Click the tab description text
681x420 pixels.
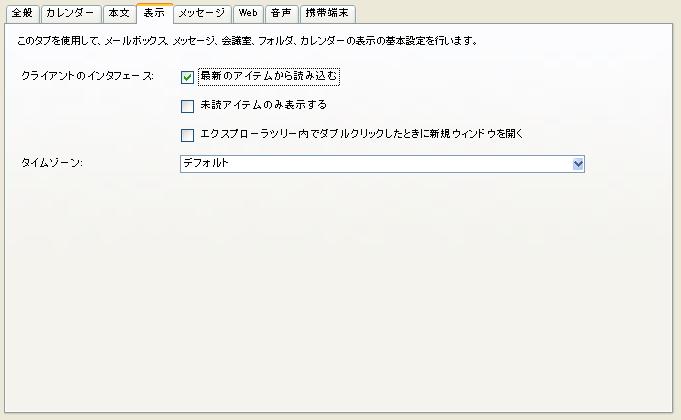click(248, 41)
